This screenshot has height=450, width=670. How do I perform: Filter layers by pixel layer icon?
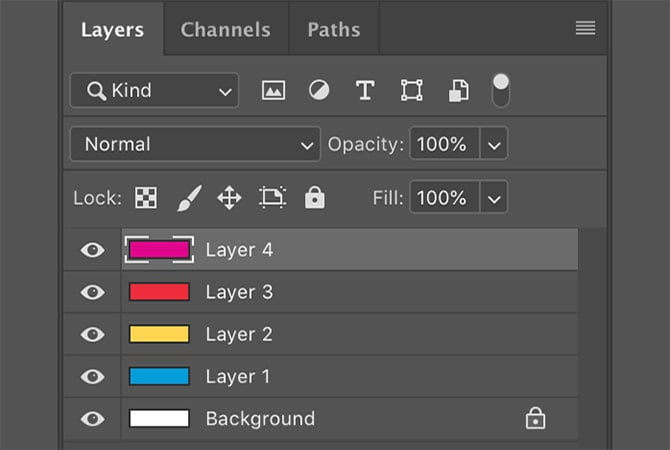[x=273, y=91]
